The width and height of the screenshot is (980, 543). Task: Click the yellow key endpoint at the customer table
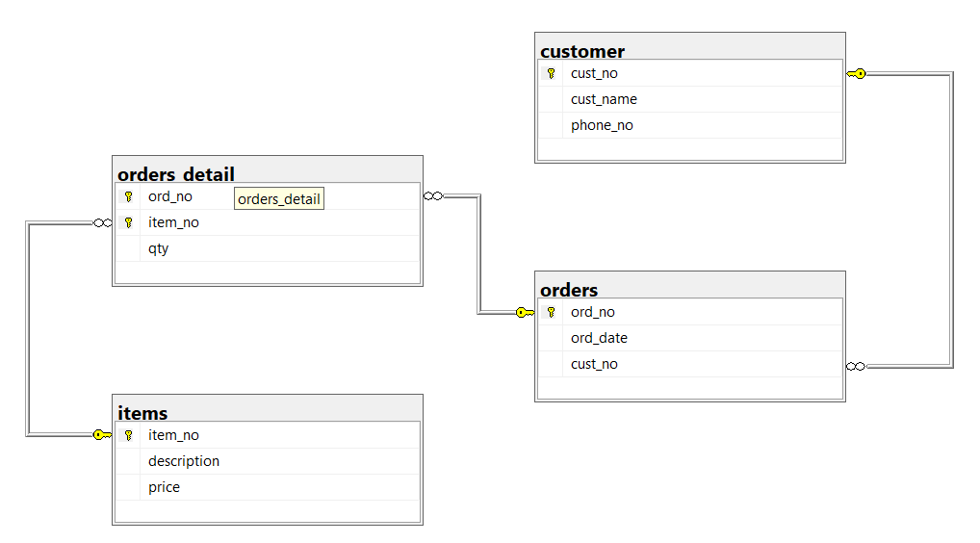[x=856, y=73]
